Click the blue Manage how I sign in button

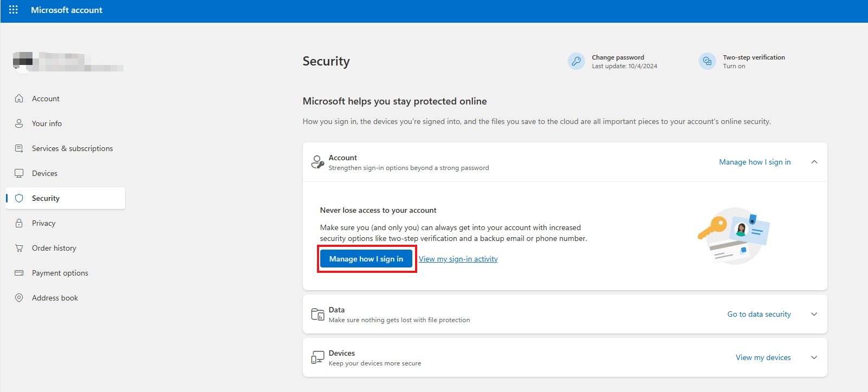pos(366,259)
